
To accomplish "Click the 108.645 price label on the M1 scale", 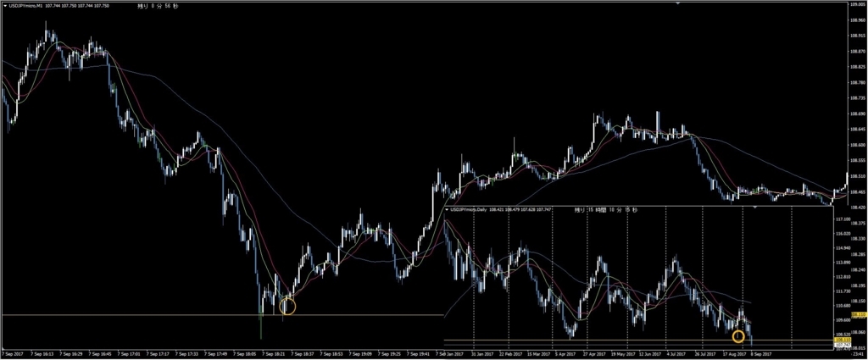I will point(858,130).
